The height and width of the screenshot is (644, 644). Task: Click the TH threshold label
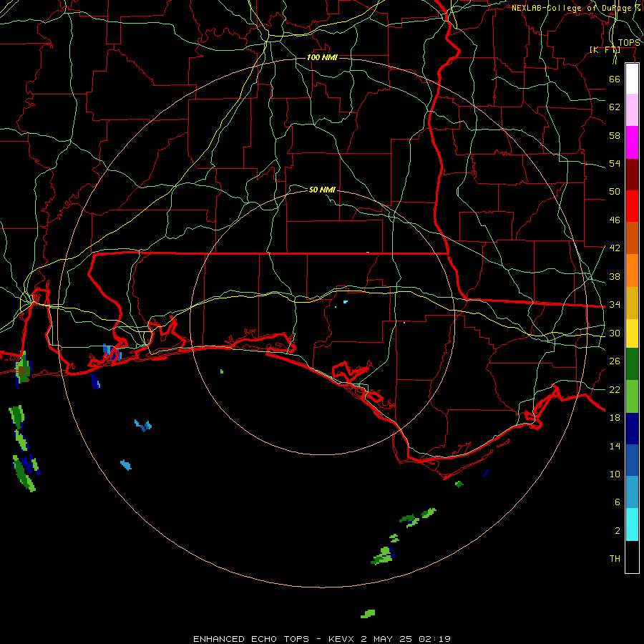click(615, 559)
